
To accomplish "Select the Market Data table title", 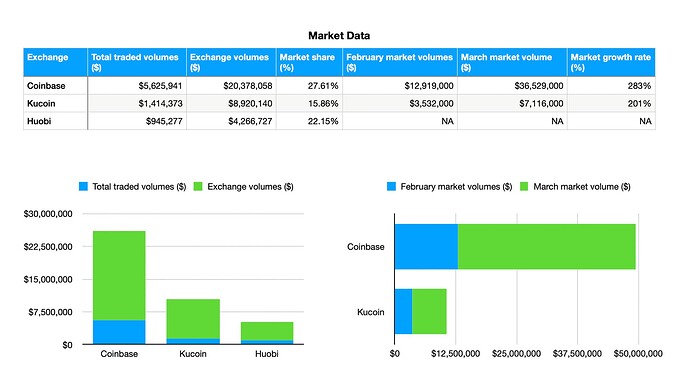I will tap(339, 36).
